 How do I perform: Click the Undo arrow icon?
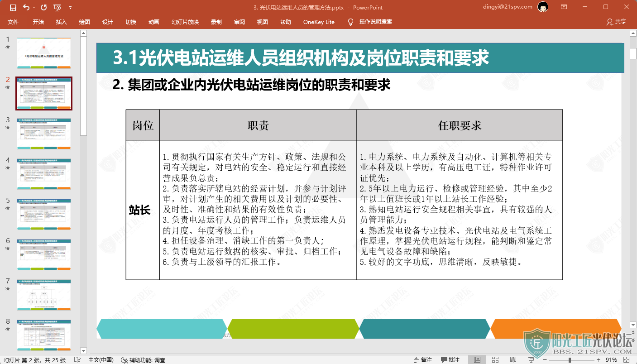[x=26, y=7]
